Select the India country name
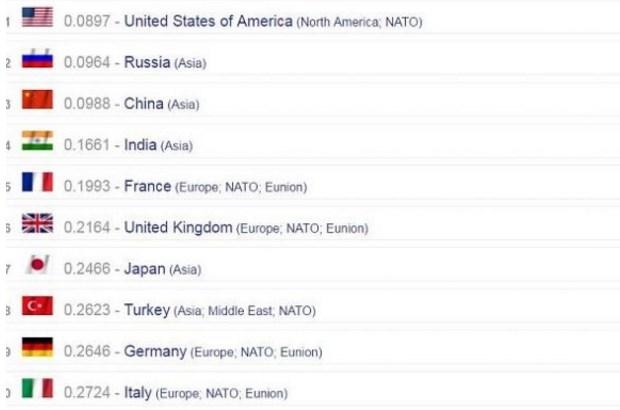620x410 pixels. [x=141, y=145]
